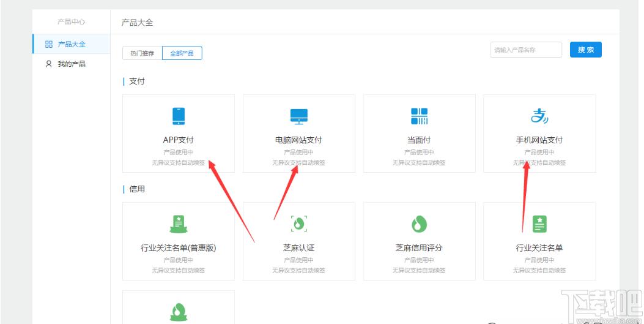The image size is (644, 324).
Task: Open 我的产品 in the sidebar
Action: pyautogui.click(x=72, y=64)
